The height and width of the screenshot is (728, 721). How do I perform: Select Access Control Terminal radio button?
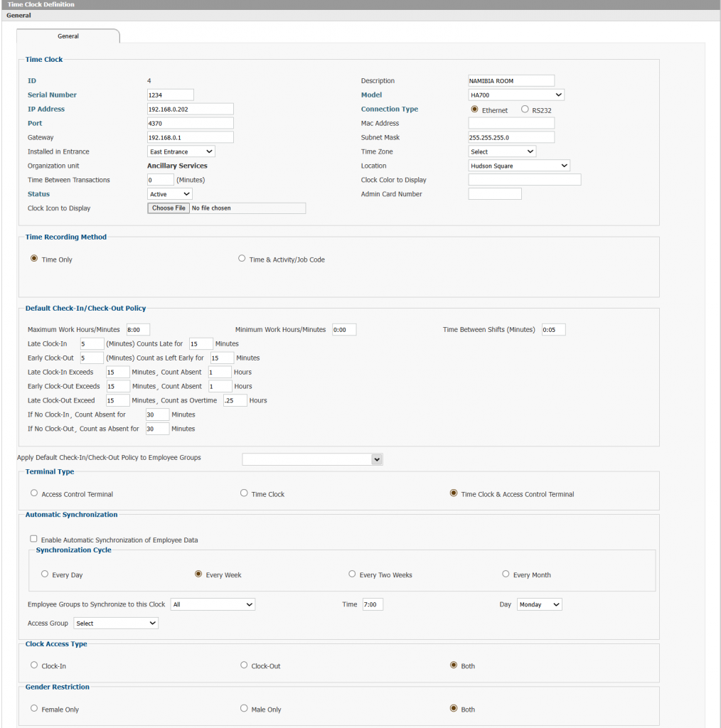[x=34, y=493]
